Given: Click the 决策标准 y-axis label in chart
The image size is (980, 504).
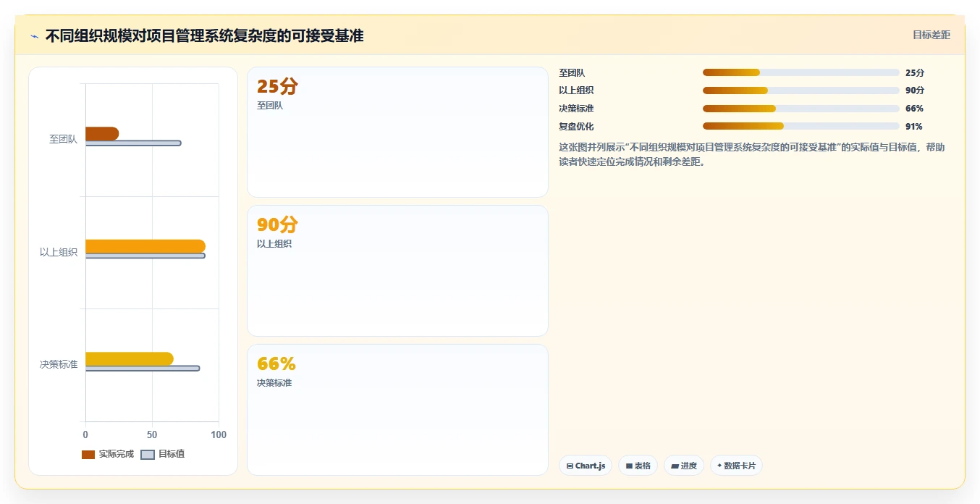Looking at the screenshot, I should [x=59, y=364].
